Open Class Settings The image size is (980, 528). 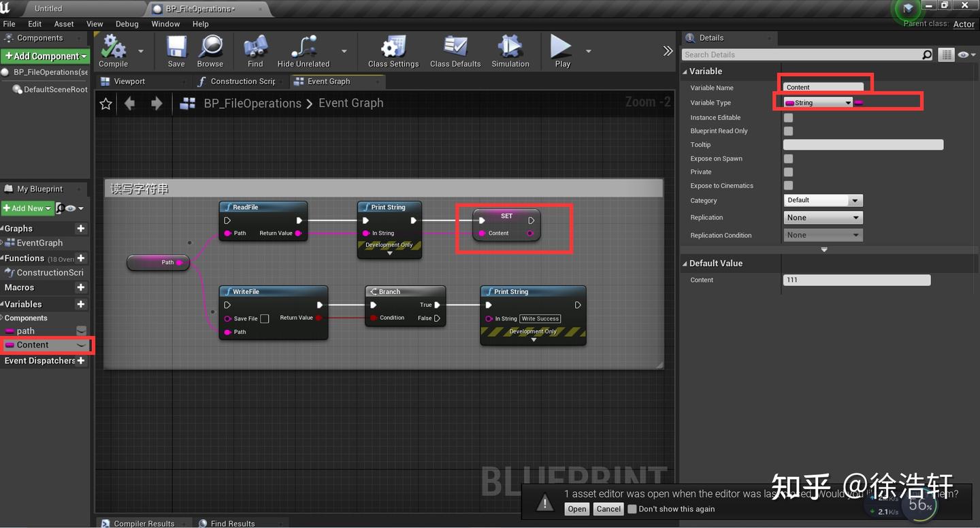point(393,51)
